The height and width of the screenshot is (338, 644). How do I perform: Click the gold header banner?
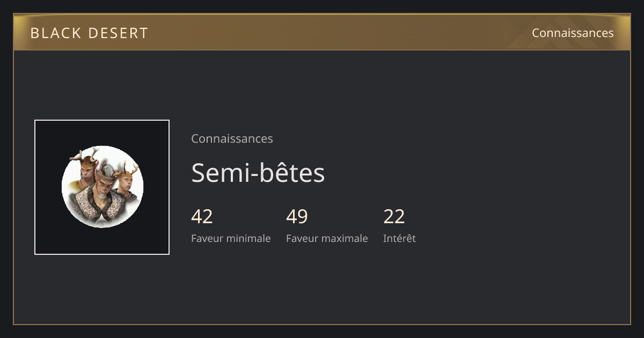(x=322, y=32)
